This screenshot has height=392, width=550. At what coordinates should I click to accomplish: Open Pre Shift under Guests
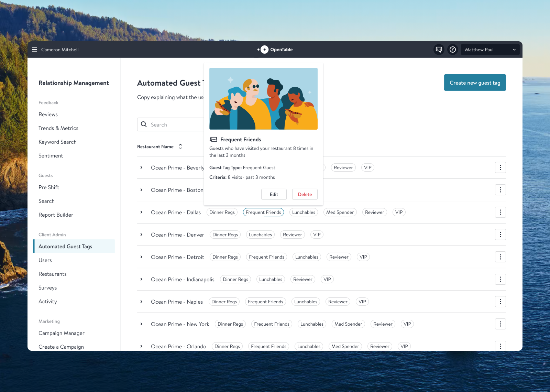pyautogui.click(x=49, y=187)
